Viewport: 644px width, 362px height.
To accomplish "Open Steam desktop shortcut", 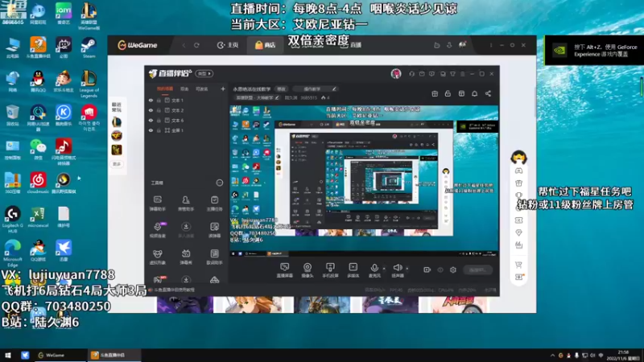I will point(89,47).
